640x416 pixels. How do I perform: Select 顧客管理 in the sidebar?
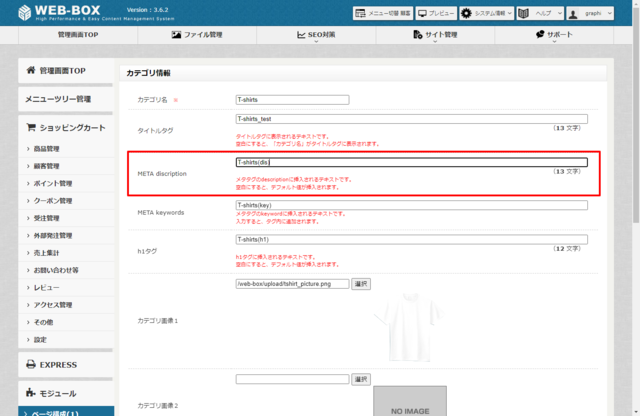click(x=66, y=166)
